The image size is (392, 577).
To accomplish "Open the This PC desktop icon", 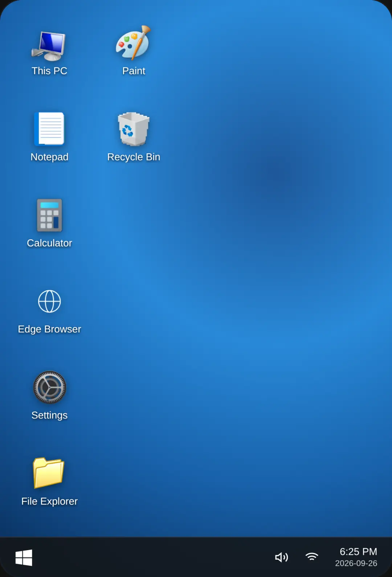I will 49,46.
